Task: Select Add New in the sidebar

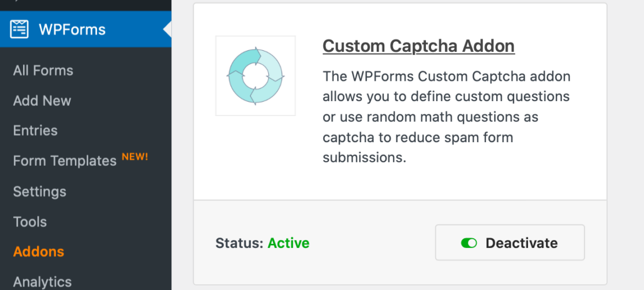Action: click(42, 101)
